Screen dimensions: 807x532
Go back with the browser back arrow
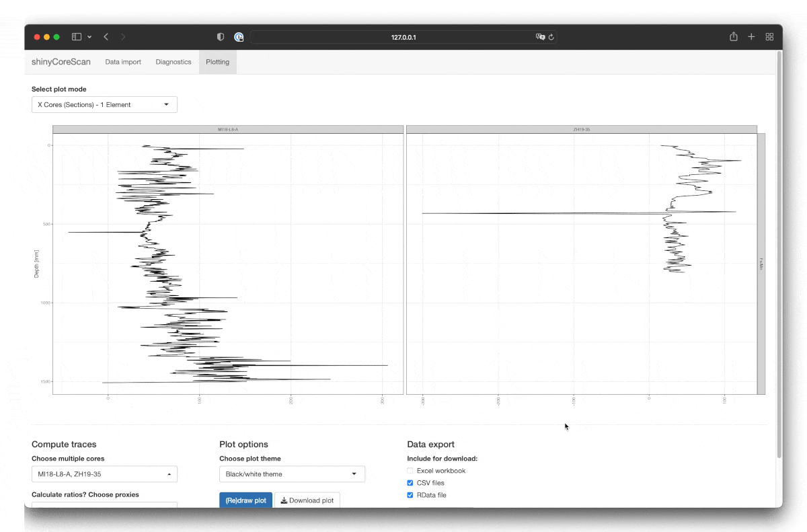[106, 37]
